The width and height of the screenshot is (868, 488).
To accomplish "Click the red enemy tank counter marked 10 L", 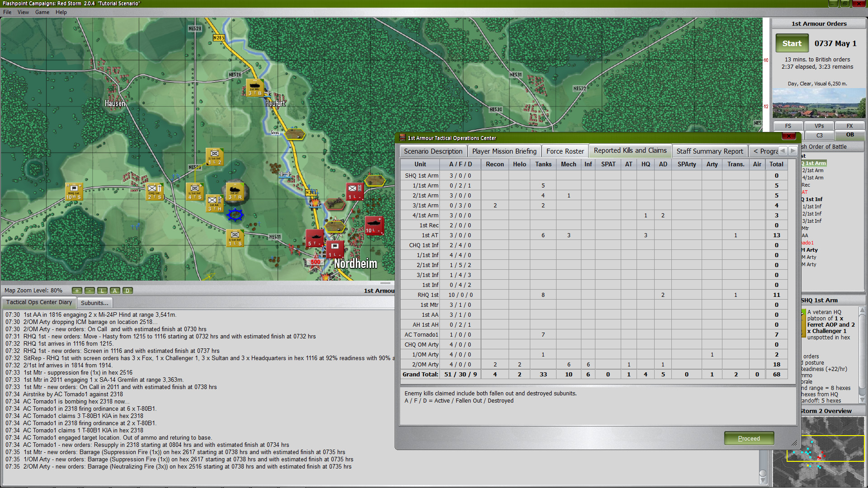I will click(x=374, y=225).
